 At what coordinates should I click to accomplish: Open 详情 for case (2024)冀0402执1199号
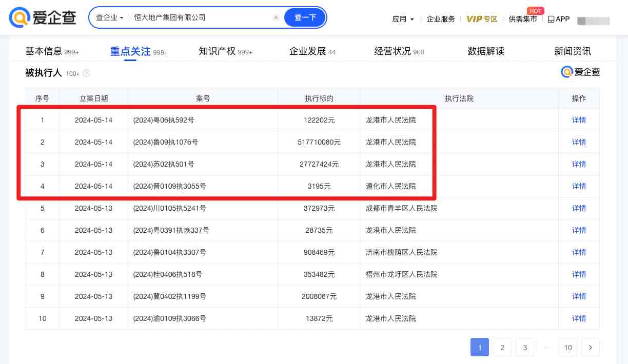point(579,296)
